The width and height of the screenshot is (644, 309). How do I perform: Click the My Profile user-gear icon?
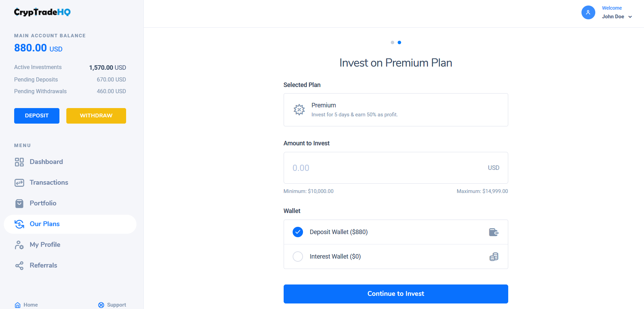pos(19,245)
